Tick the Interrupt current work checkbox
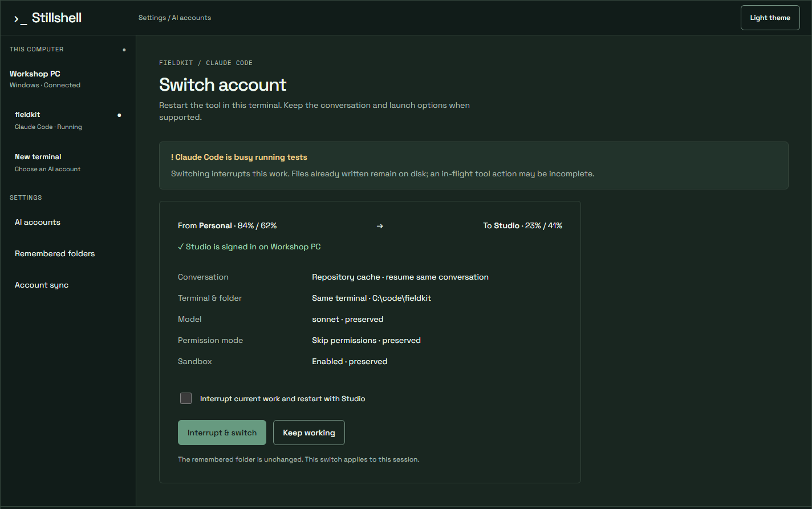 [186, 398]
